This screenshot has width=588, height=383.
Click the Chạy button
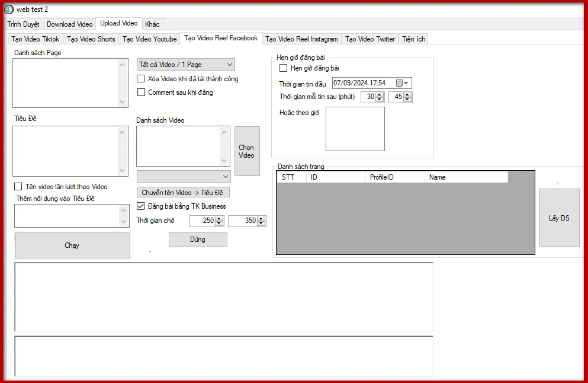click(x=72, y=245)
